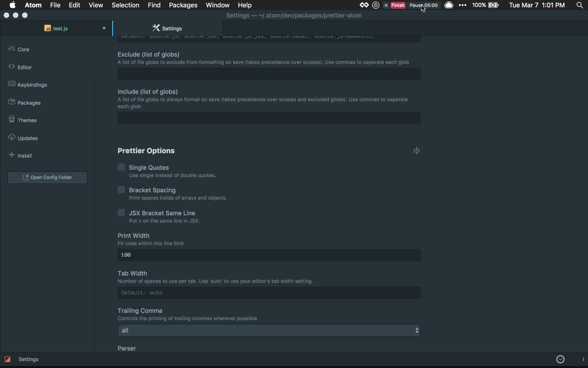Viewport: 588px width, 368px height.
Task: Click the cloud menu bar icon
Action: (x=449, y=5)
